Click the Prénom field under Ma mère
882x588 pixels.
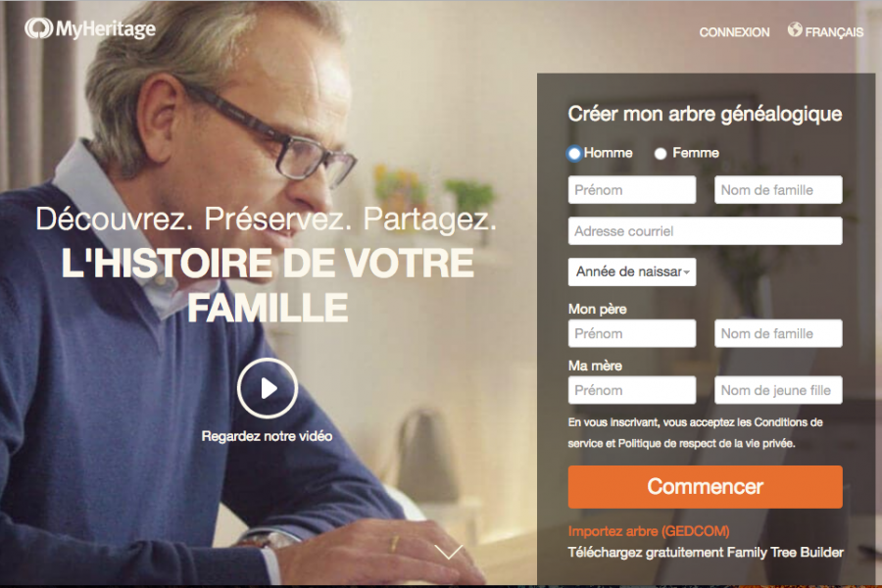click(632, 390)
